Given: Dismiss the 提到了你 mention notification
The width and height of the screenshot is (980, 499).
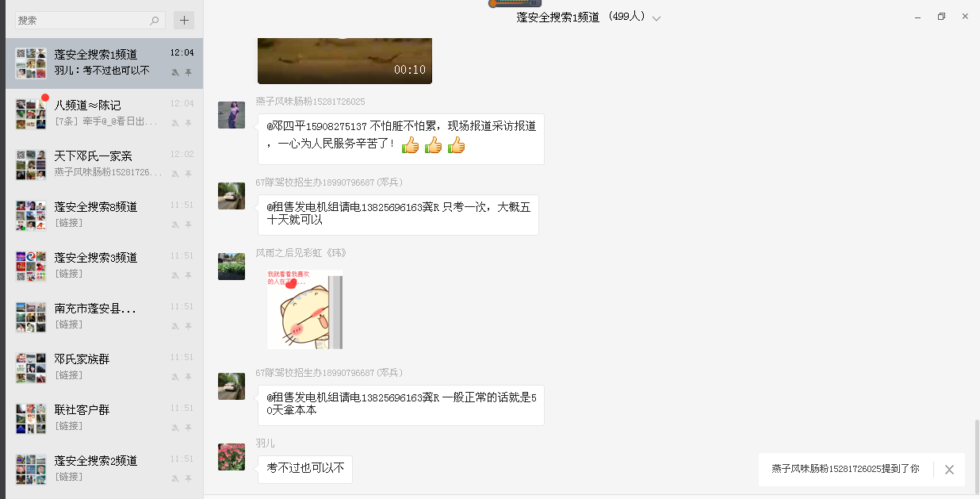Looking at the screenshot, I should (949, 470).
